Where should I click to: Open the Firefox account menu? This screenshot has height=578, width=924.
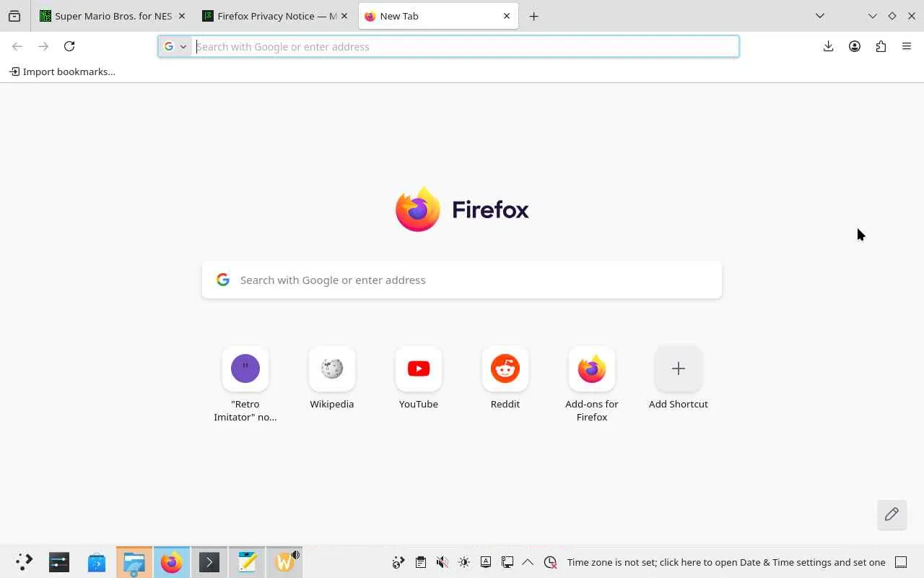(855, 46)
